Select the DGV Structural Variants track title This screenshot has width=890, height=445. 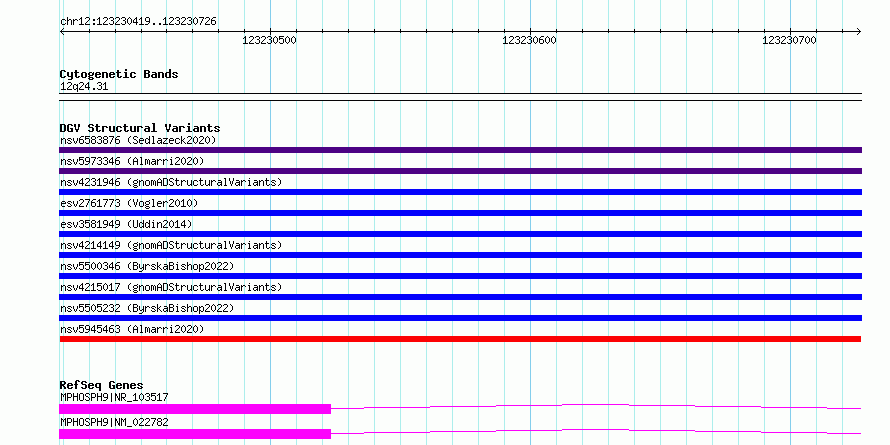point(140,128)
